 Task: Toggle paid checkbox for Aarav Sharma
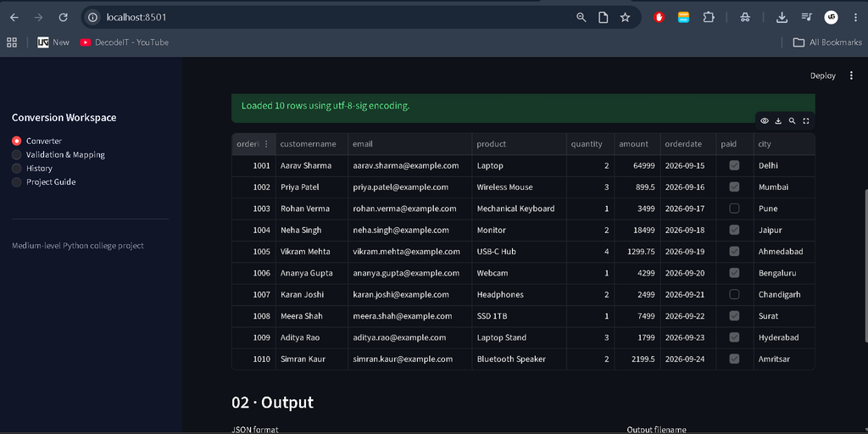734,165
